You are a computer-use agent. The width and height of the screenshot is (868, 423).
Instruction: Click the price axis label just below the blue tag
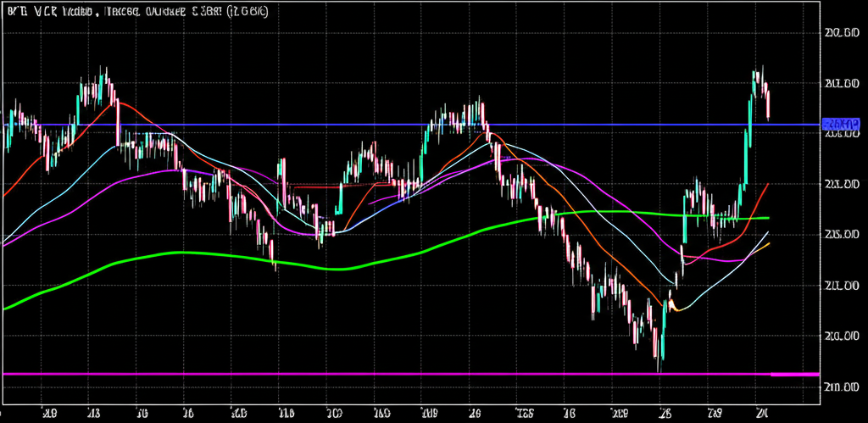coord(842,134)
